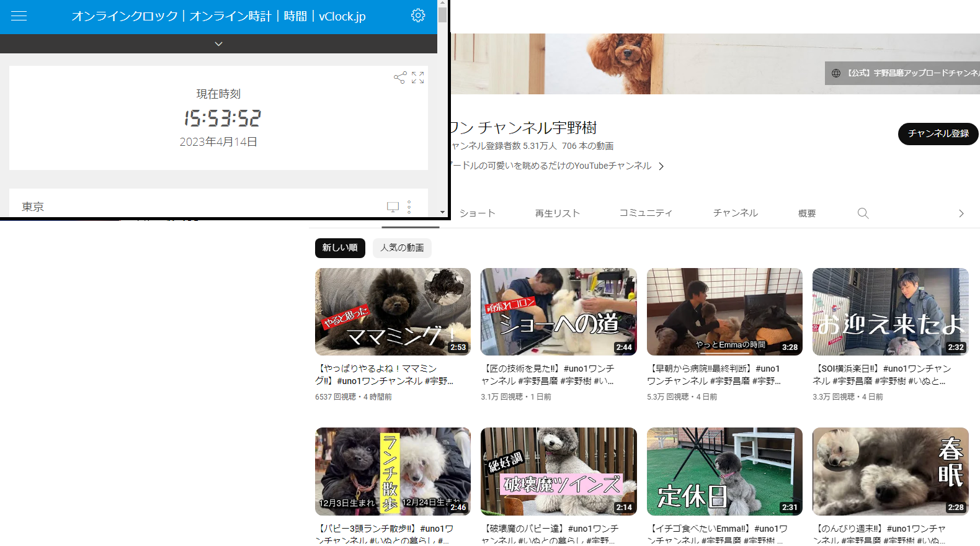Click the ワン チャンネル宇野樹 channel name
Screen dimensions: 980x546
pos(523,128)
